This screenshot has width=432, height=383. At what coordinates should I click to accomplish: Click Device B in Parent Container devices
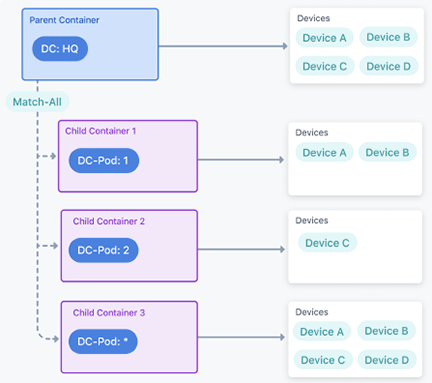[388, 37]
